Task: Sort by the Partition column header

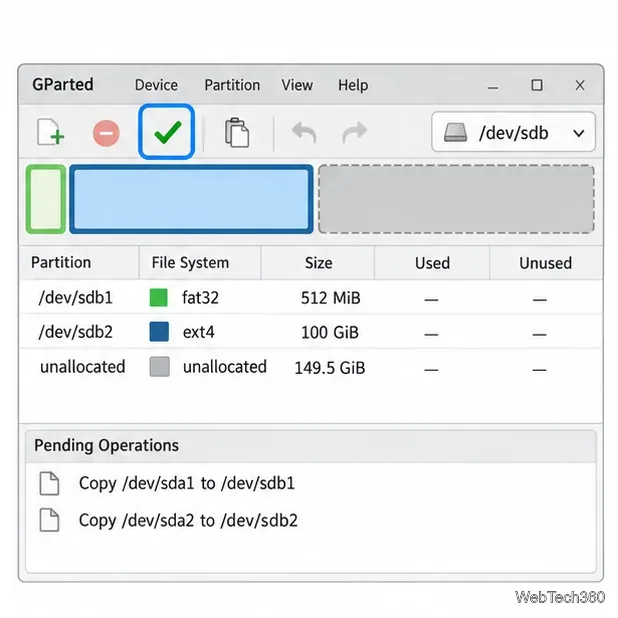Action: coord(79,262)
